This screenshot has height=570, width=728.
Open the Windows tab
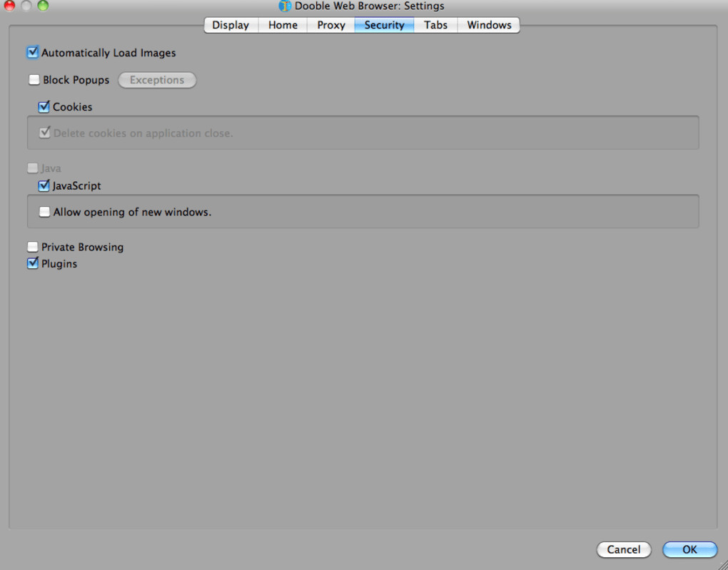(489, 25)
